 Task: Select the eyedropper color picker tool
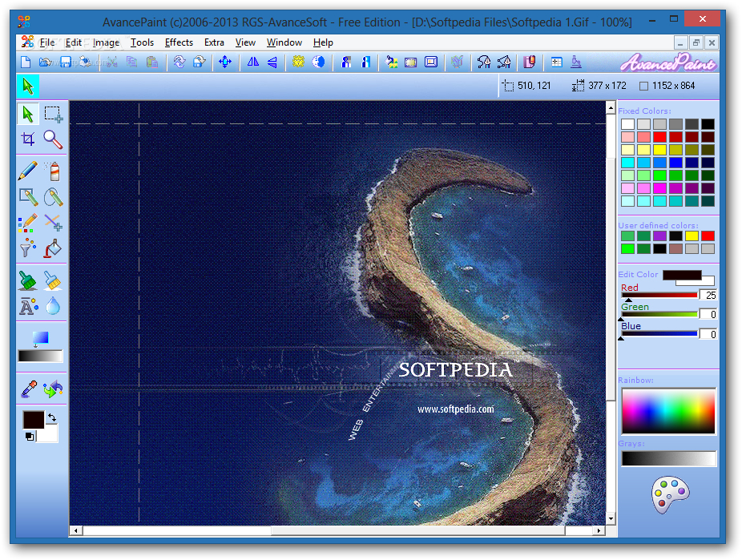29,389
